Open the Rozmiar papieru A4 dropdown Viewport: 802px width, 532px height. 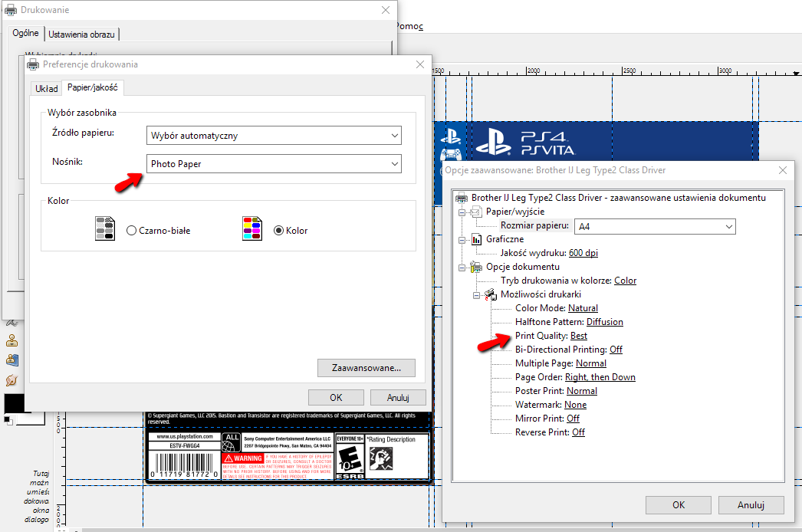(655, 226)
